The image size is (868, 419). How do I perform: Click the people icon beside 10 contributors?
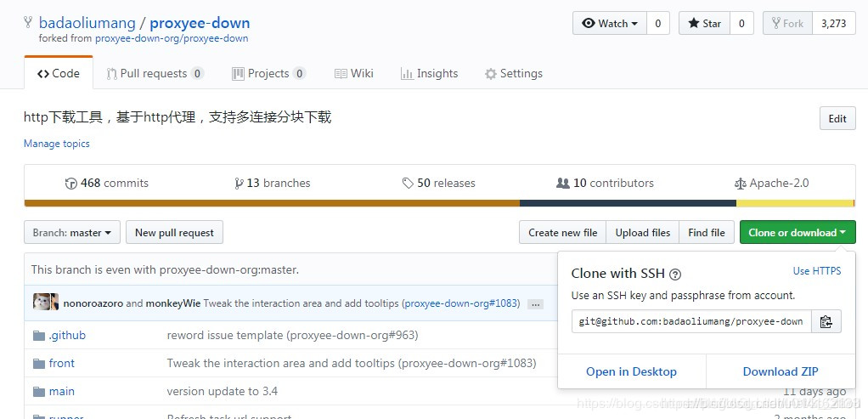tap(563, 183)
